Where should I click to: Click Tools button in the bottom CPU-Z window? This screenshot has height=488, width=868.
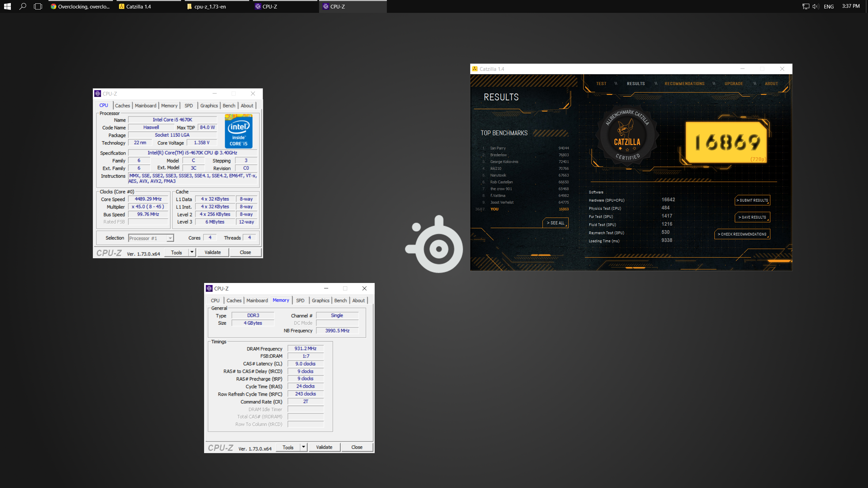pos(288,447)
